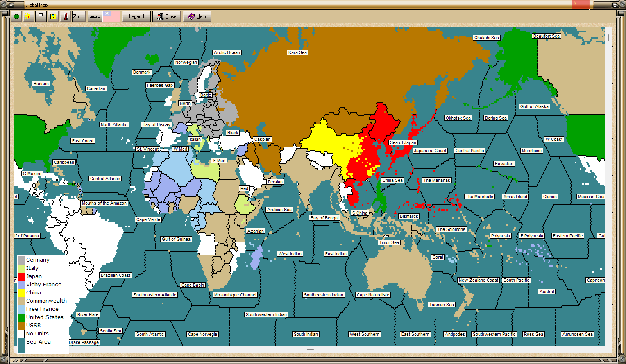Click the USSR flag in the title bar
Viewport: 626px width, 364px height.
581,5
